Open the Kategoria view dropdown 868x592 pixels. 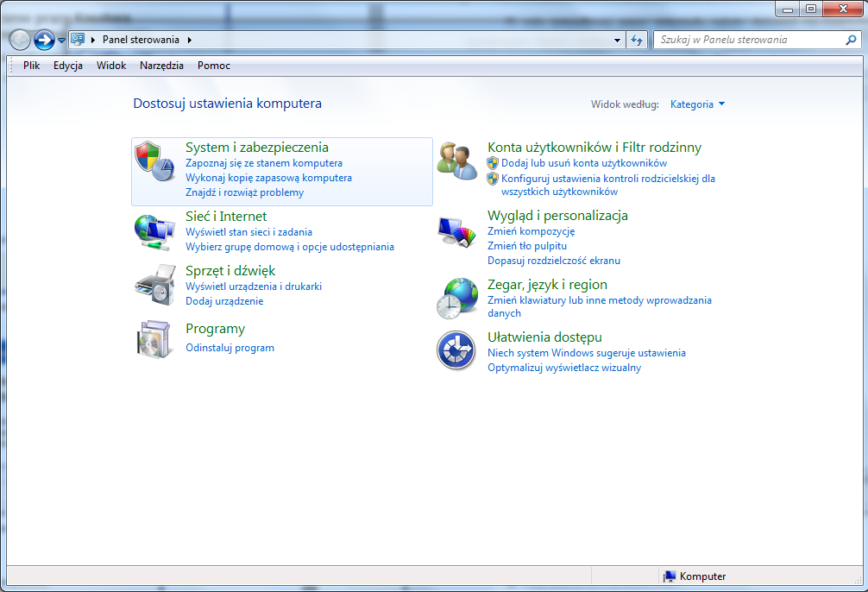[x=697, y=104]
